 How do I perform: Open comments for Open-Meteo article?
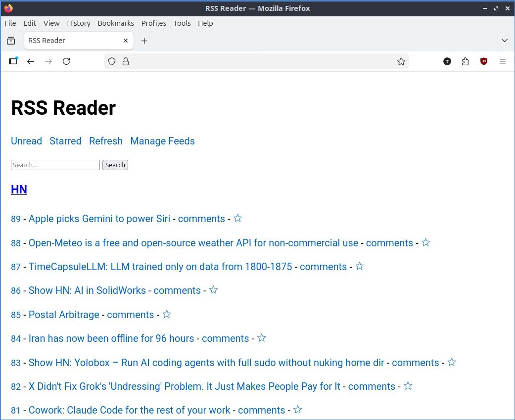389,243
